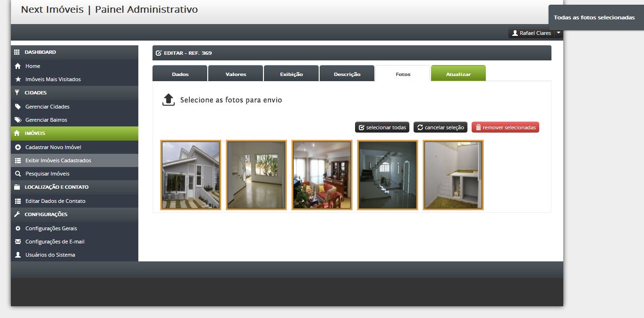The height and width of the screenshot is (318, 644).
Task: Click the edit pencil icon in Editar header
Action: click(x=159, y=53)
